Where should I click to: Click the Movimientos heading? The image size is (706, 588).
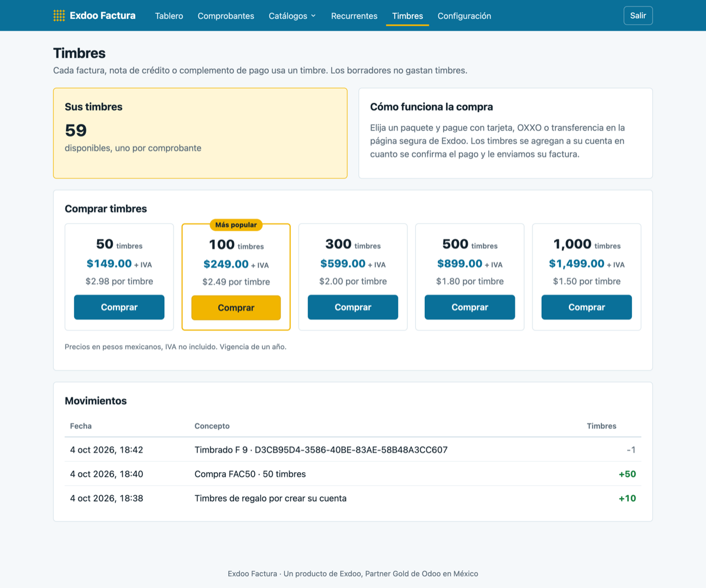coord(96,401)
